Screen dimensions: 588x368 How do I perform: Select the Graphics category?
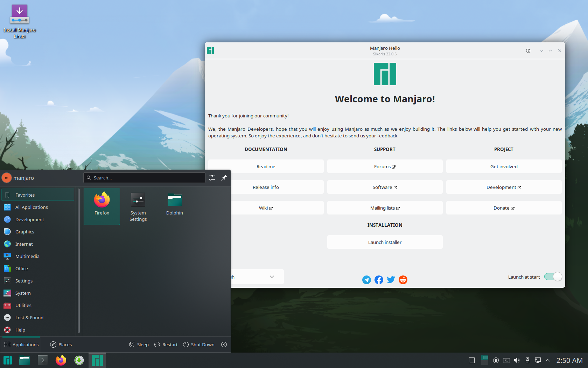click(x=38, y=232)
